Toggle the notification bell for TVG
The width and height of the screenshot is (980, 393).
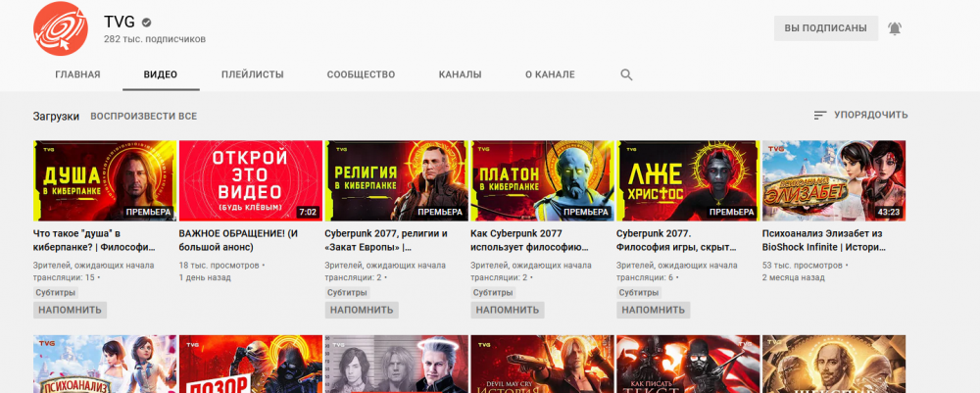[894, 28]
